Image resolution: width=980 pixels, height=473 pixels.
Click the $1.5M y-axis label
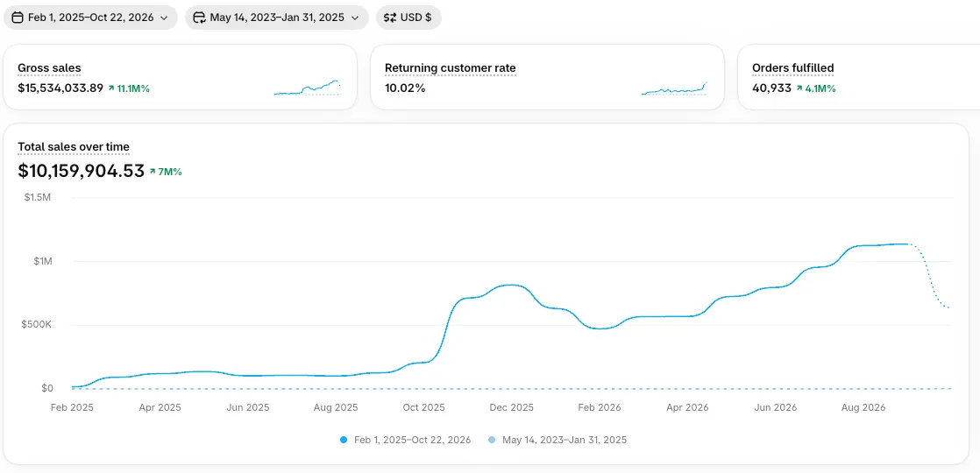click(38, 197)
